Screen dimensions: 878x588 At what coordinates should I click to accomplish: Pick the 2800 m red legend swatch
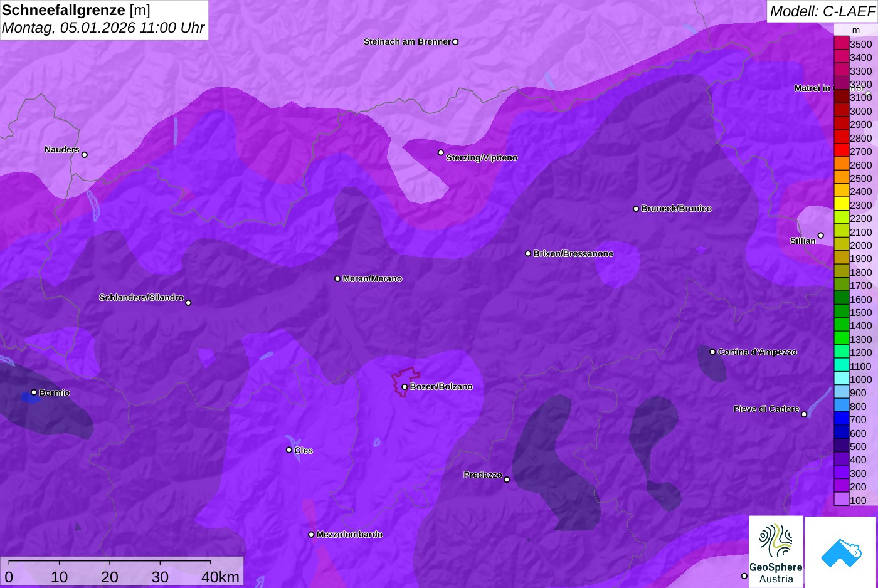click(841, 137)
